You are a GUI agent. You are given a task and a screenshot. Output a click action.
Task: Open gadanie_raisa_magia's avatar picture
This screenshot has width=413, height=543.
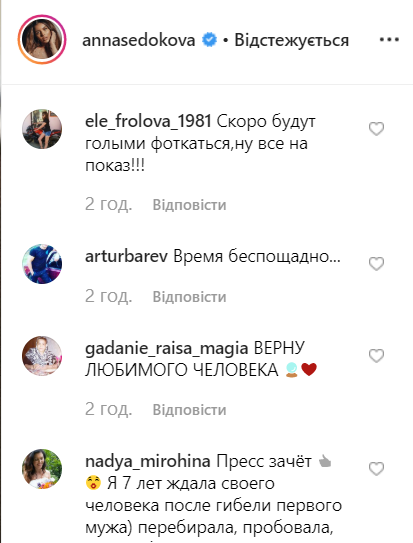42,356
